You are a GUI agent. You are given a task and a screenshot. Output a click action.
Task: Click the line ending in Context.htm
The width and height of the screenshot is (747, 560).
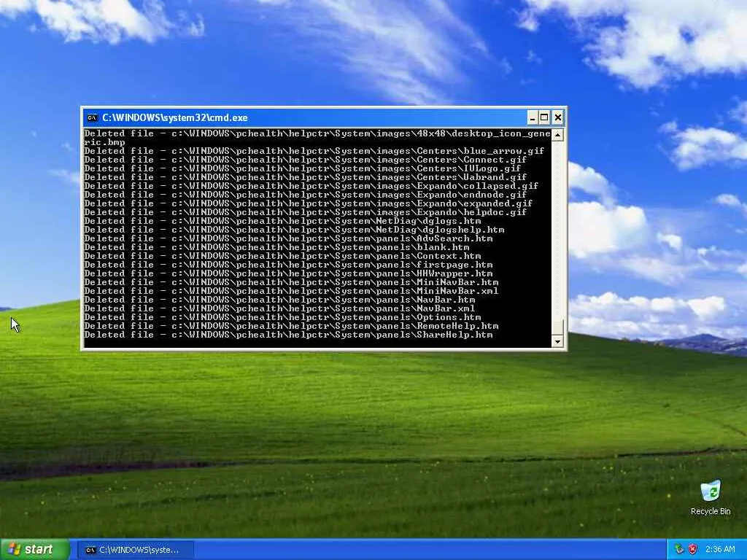tap(282, 256)
